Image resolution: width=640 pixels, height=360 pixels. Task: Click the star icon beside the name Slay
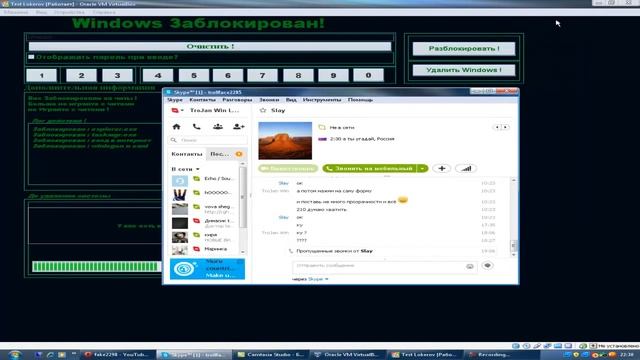[x=263, y=110]
